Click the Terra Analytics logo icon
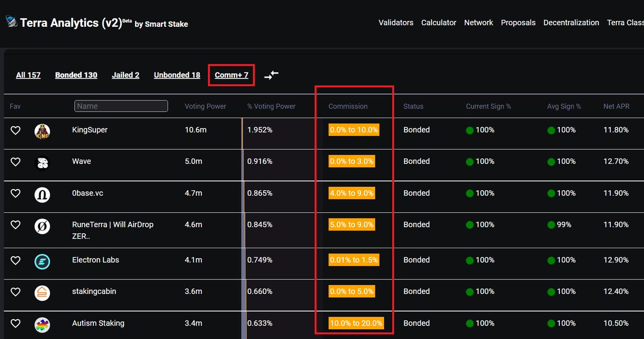Screen dimensions: 644x339 click(11, 22)
